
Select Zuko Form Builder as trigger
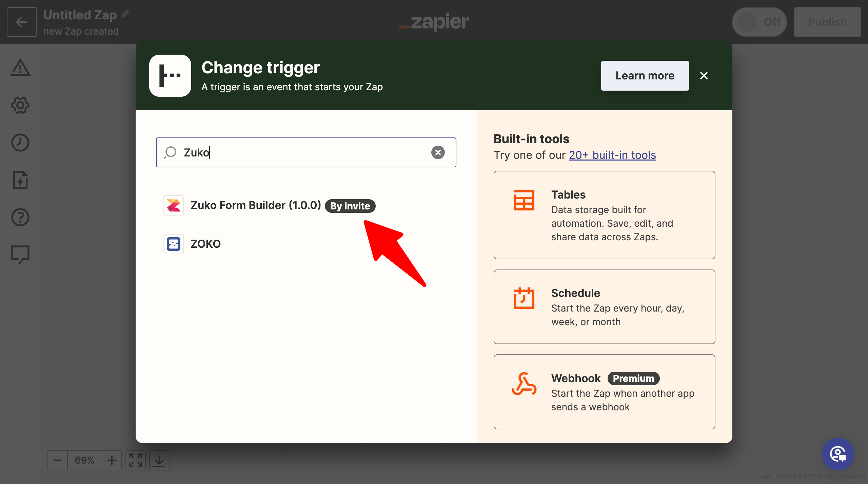(255, 205)
